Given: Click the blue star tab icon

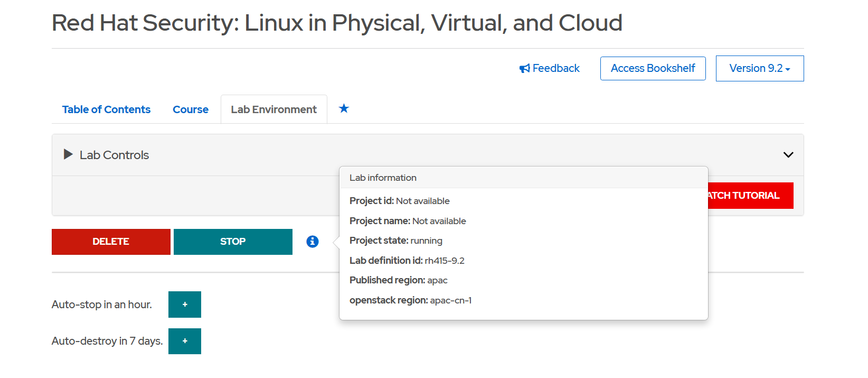Looking at the screenshot, I should click(344, 108).
